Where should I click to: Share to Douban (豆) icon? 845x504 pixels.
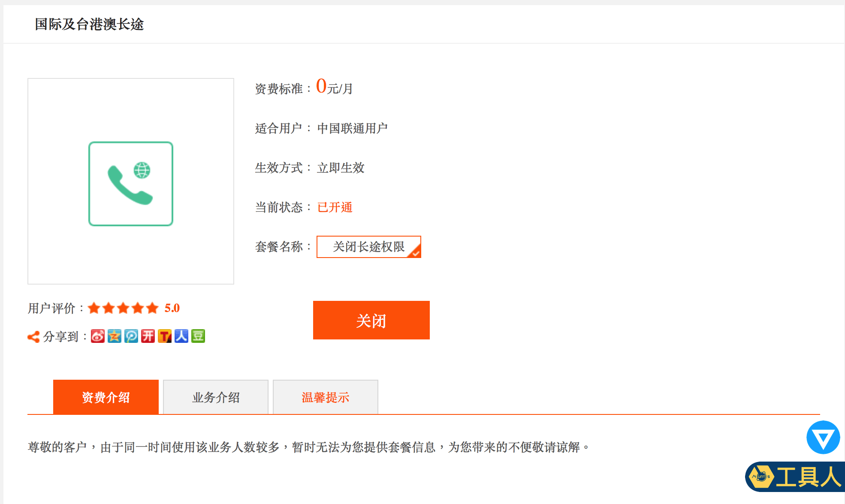[x=198, y=336]
